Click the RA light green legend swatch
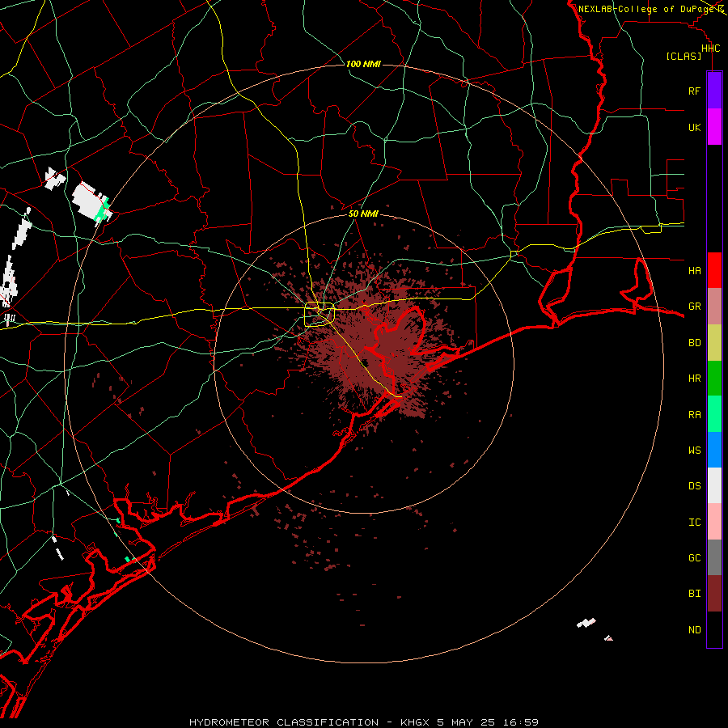This screenshot has height=728, width=728. pos(714,414)
